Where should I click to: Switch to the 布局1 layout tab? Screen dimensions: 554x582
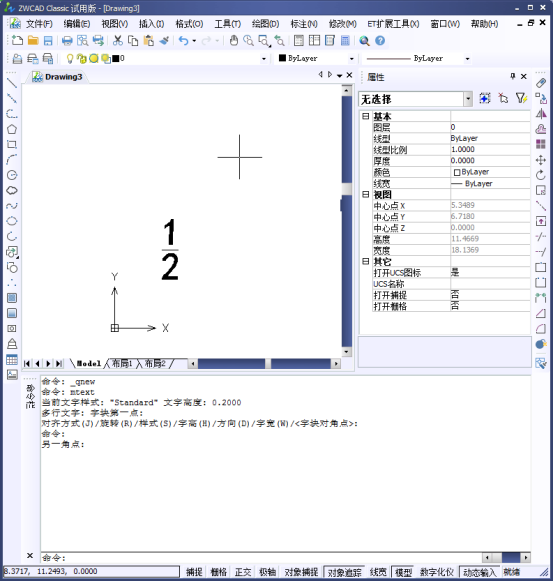tap(122, 363)
